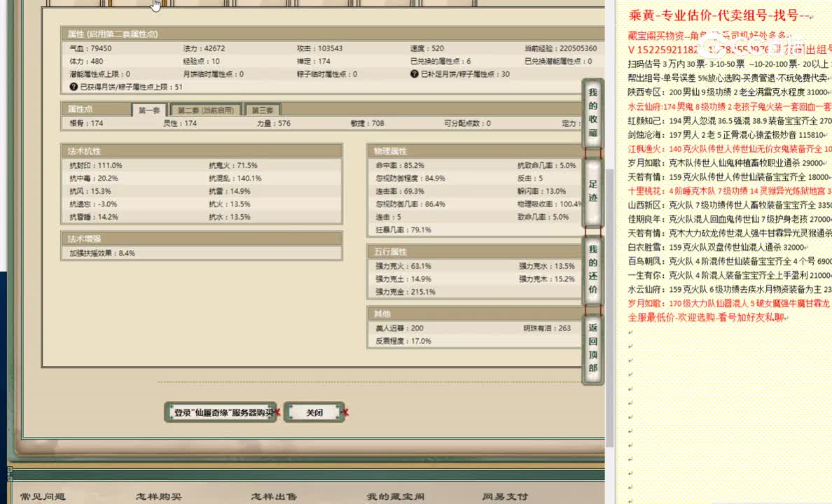Select the 根骨:174 attribute value
This screenshot has width=832, height=504.
[x=86, y=123]
